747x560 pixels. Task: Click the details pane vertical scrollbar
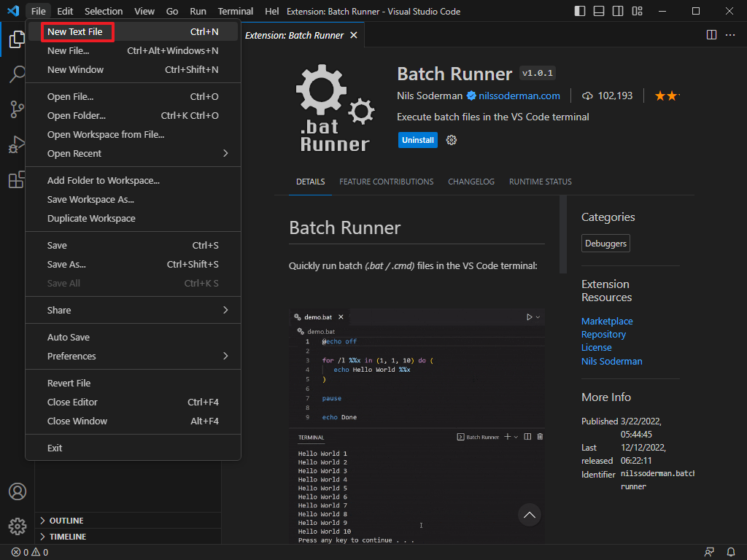[563, 234]
